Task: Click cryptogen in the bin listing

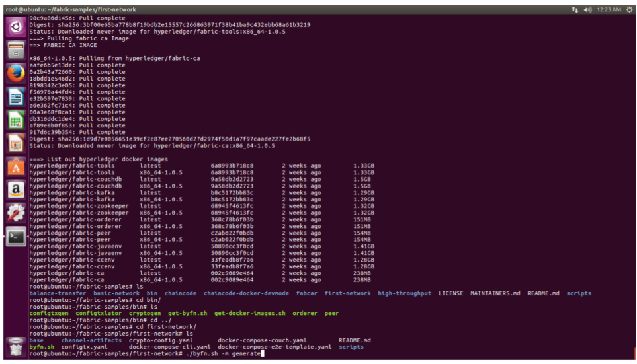Action: [x=145, y=313]
